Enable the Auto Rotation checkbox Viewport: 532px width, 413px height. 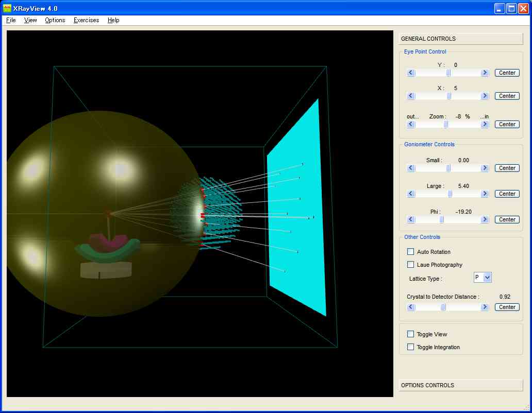(x=411, y=252)
